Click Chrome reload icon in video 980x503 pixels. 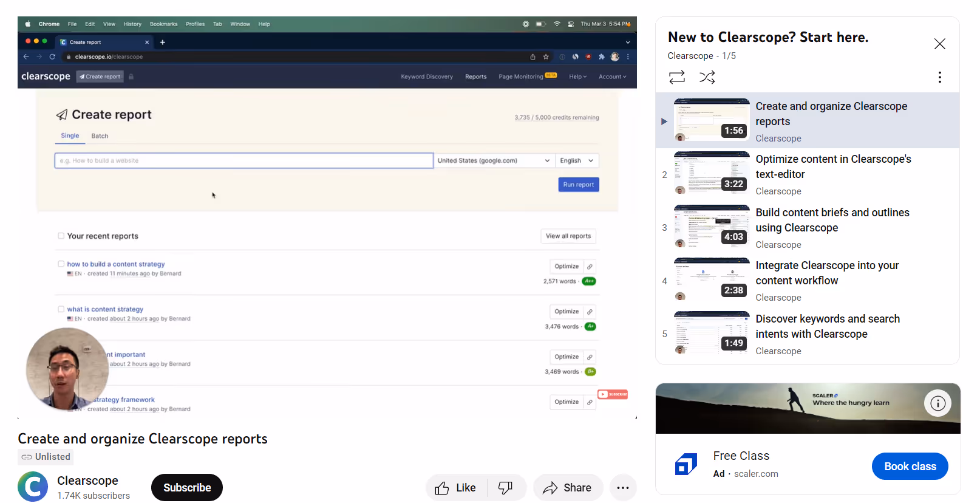52,56
